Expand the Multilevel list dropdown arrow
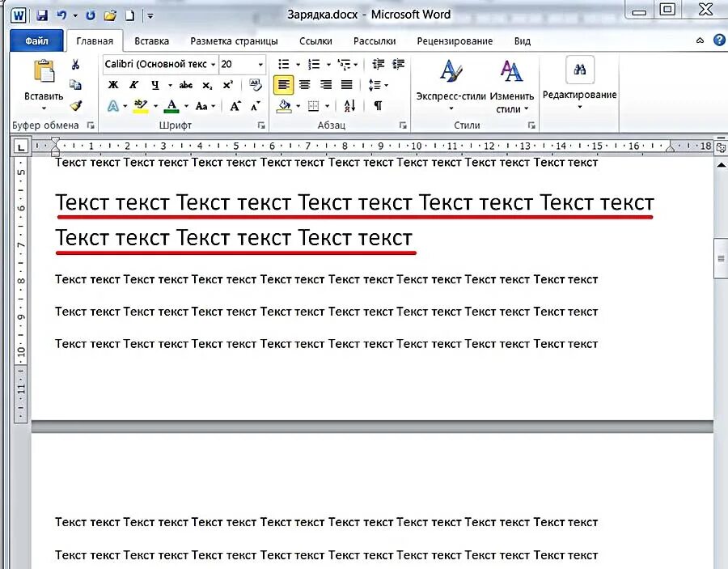Screen dimensions: 728x569 click(x=355, y=65)
